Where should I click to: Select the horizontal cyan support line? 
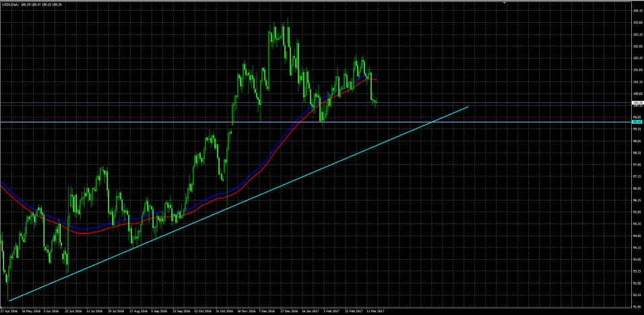coord(135,122)
